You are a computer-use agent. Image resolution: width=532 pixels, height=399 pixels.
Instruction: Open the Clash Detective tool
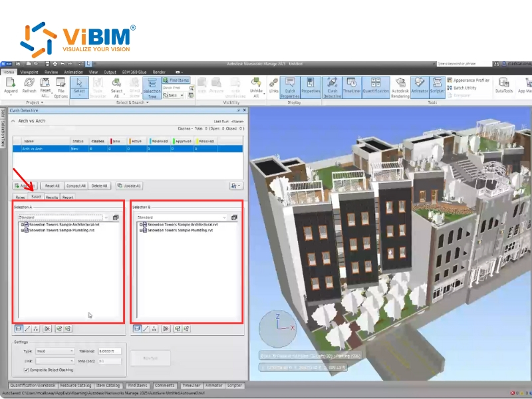(x=332, y=84)
